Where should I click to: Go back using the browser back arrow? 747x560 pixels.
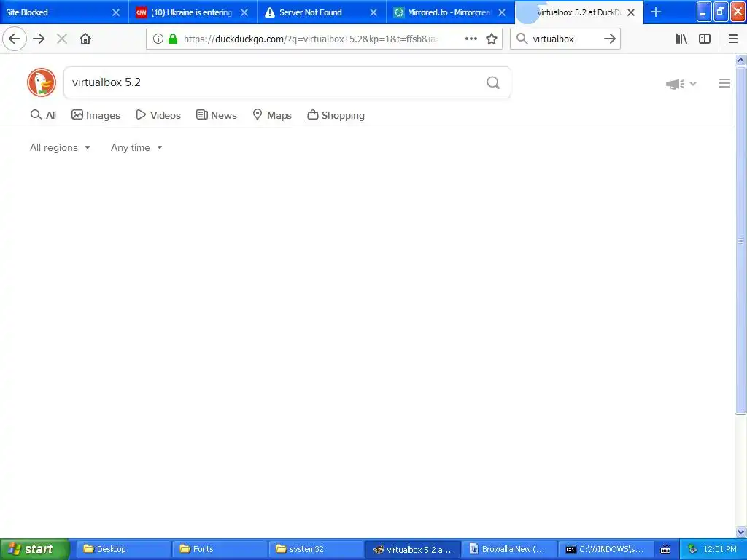(15, 39)
